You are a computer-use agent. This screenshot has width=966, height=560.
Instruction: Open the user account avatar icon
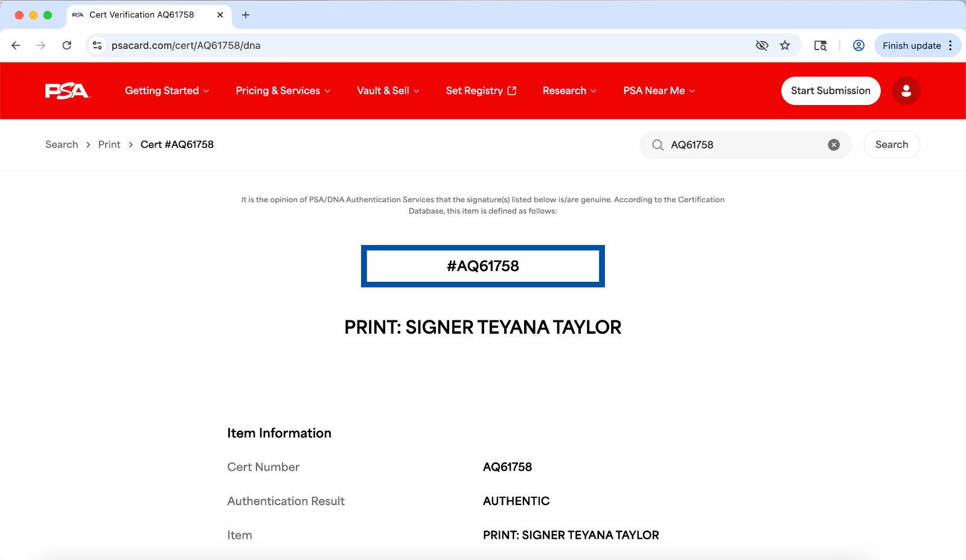click(906, 91)
